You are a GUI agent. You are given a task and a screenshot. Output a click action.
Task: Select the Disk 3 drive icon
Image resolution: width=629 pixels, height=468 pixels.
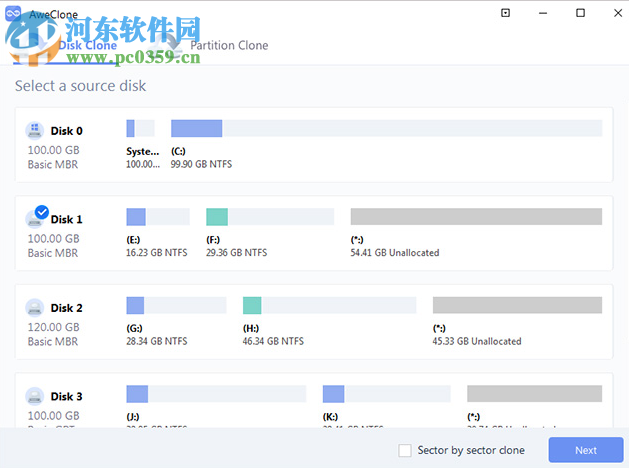tap(35, 396)
